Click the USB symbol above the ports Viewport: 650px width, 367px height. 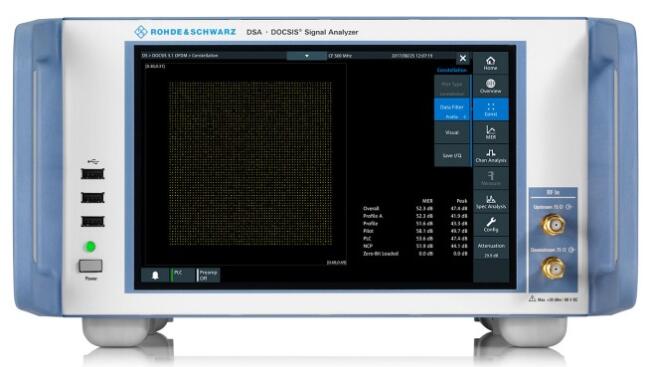93,161
